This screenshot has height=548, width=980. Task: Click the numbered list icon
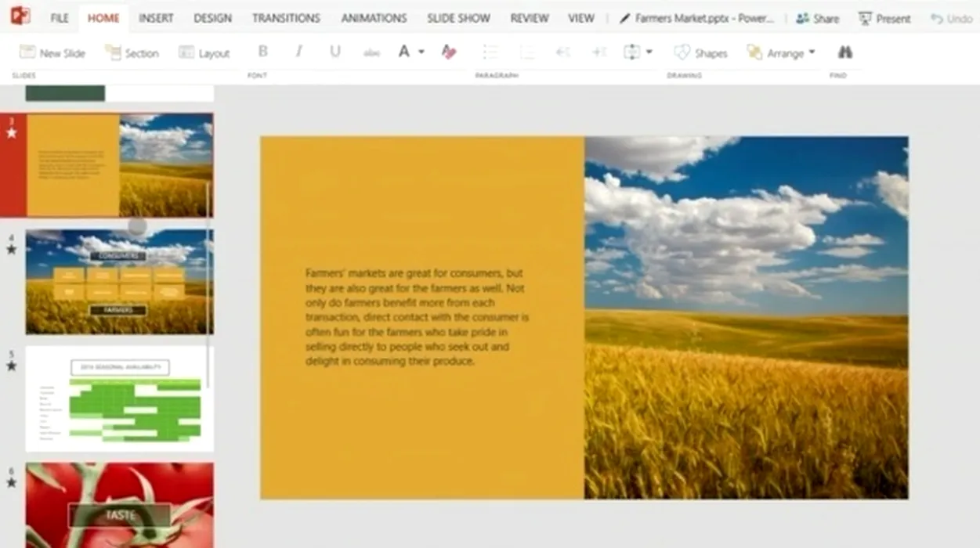527,52
